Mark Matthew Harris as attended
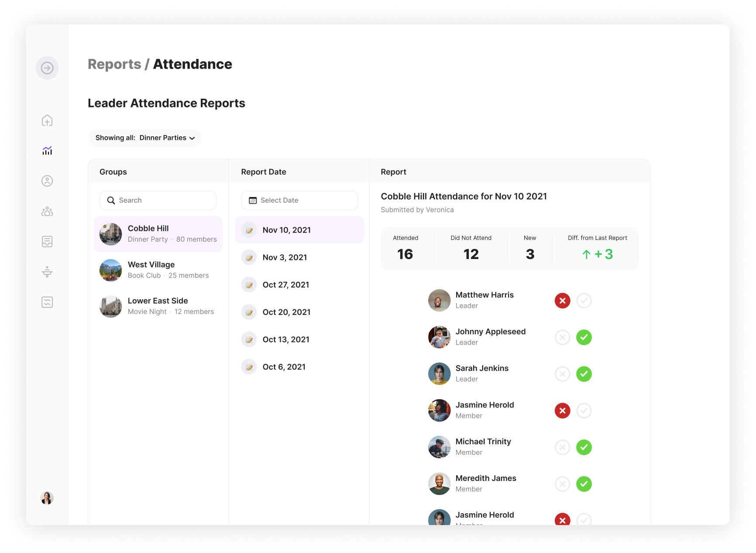 (x=584, y=301)
